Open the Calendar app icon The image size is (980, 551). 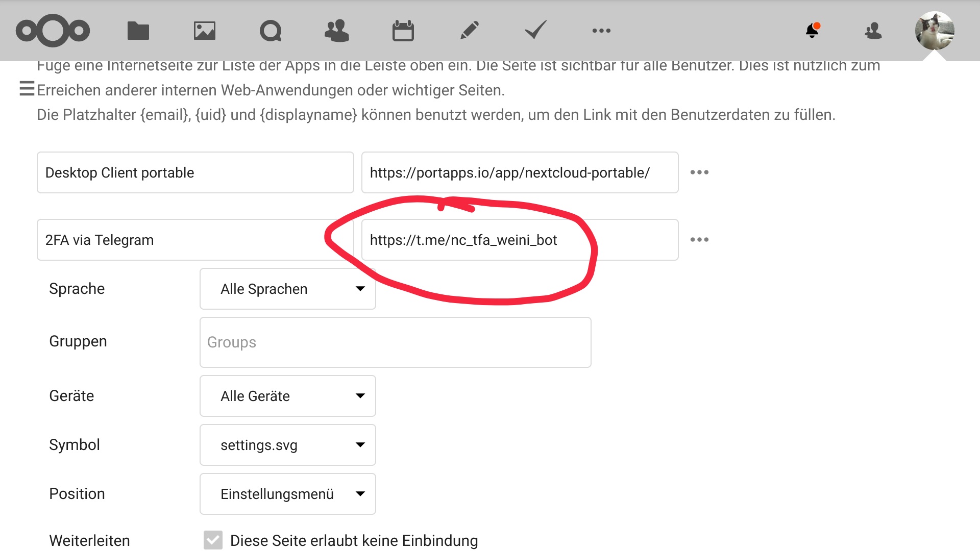click(403, 31)
